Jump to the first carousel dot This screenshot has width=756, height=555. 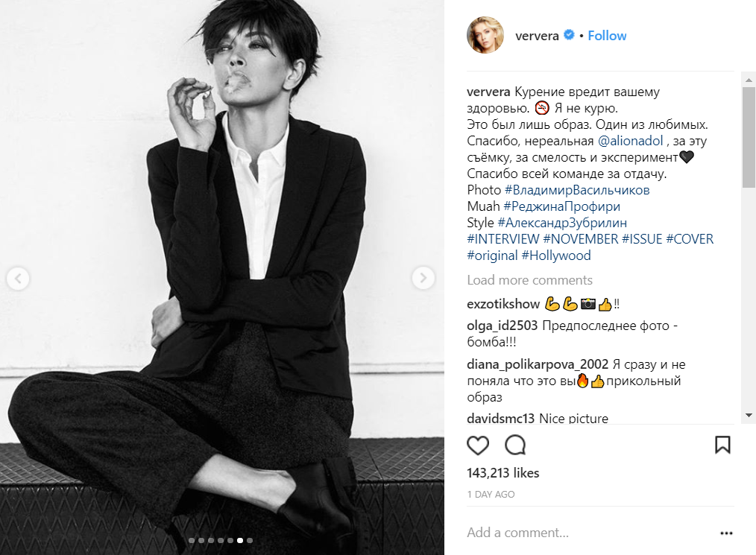point(192,540)
